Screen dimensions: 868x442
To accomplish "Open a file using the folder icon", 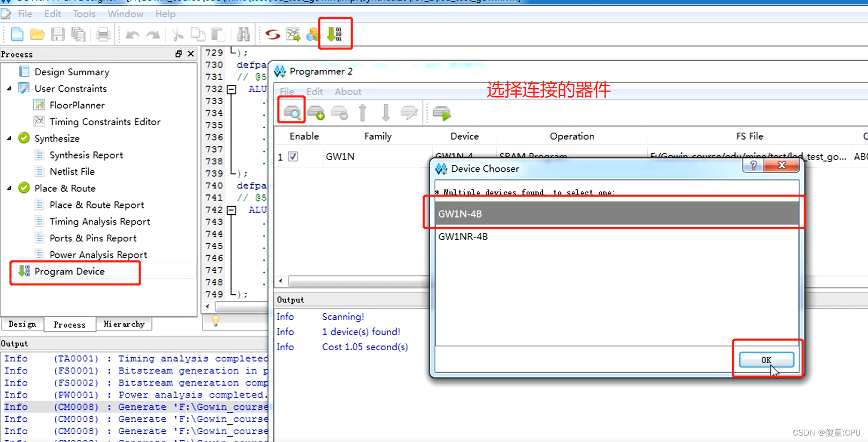I will pos(37,34).
